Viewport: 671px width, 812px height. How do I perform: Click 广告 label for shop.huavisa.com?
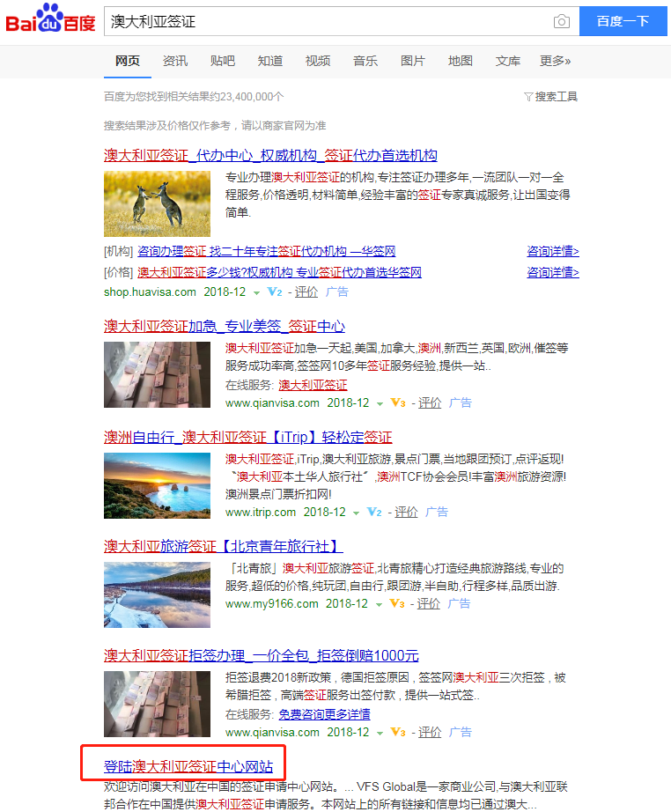pyautogui.click(x=337, y=292)
